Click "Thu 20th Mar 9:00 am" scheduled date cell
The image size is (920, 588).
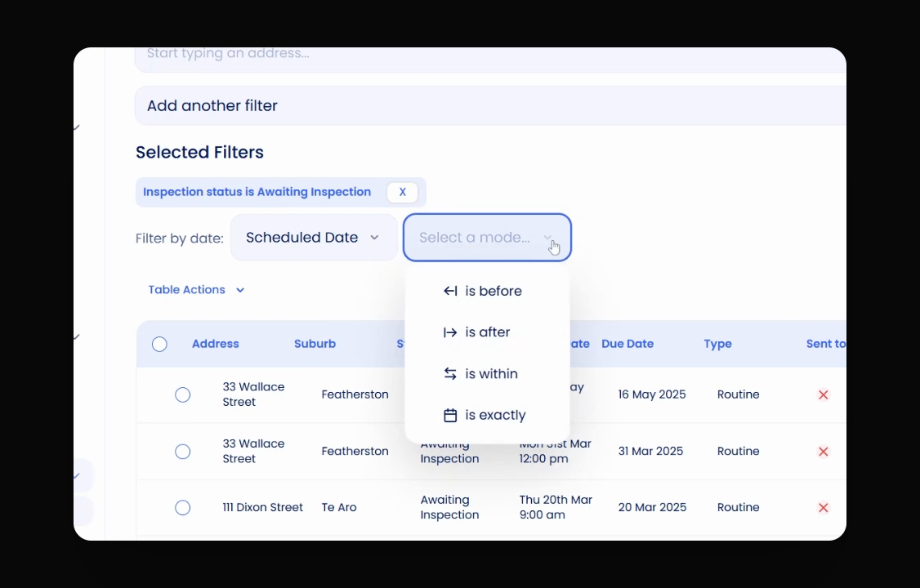point(556,507)
